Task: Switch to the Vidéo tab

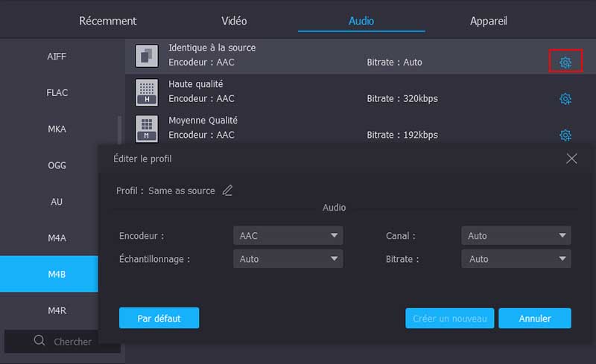Action: 234,21
